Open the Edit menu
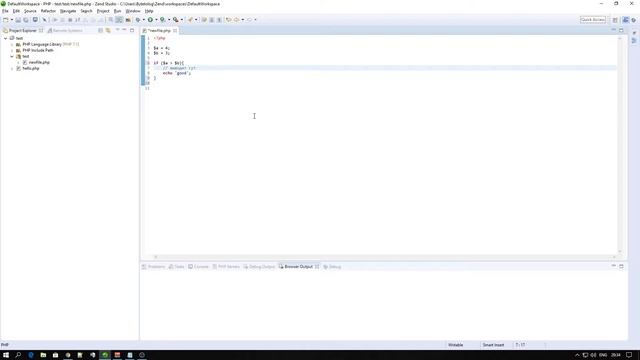Screen dimensions: 640x360 (16, 11)
